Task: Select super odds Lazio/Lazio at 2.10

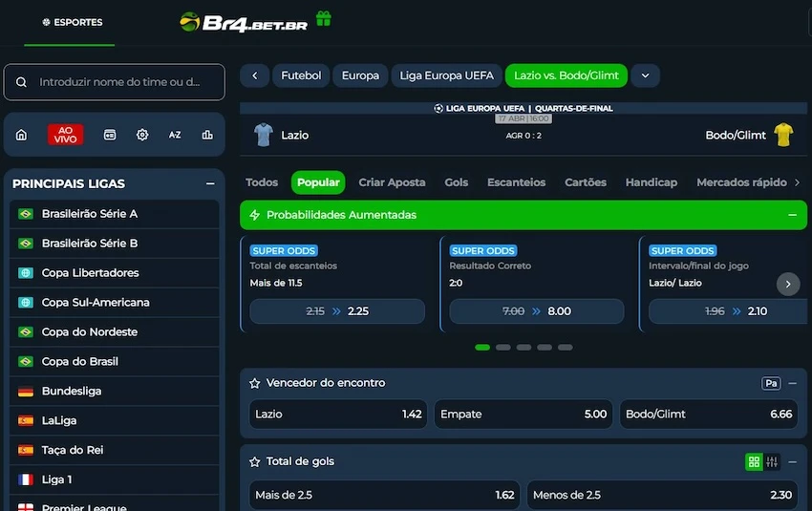Action: point(728,311)
